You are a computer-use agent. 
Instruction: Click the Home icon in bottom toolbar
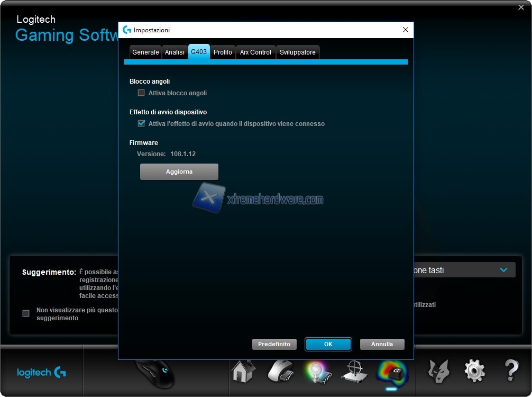click(244, 371)
